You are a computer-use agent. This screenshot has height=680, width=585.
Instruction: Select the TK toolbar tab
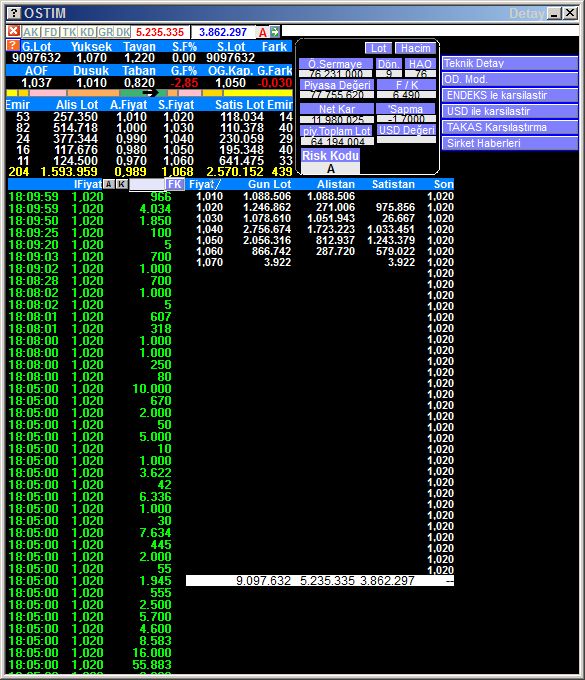[x=69, y=32]
